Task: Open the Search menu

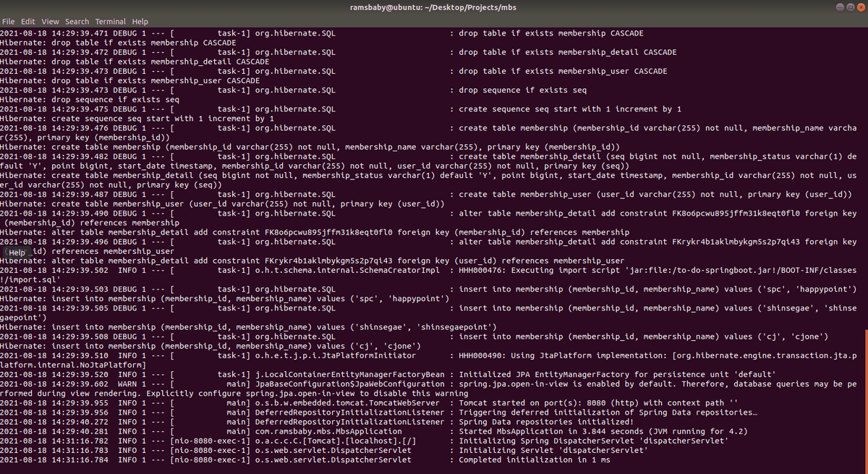Action: [x=77, y=21]
